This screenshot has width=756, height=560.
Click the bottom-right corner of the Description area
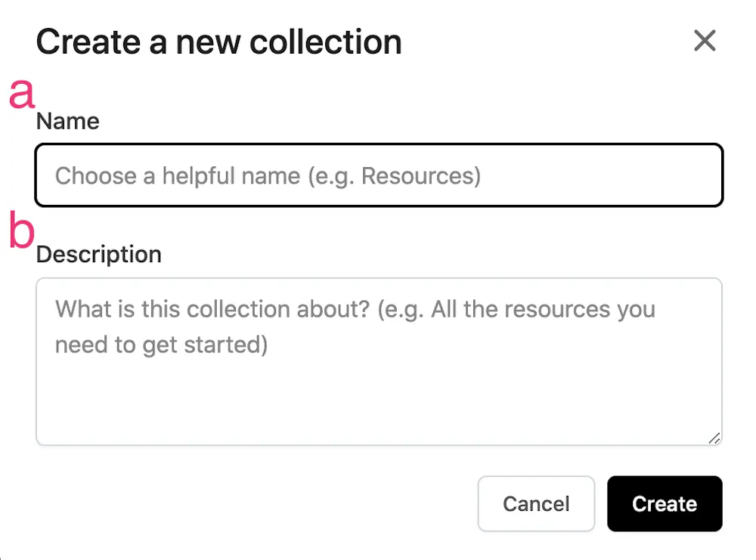pyautogui.click(x=715, y=438)
